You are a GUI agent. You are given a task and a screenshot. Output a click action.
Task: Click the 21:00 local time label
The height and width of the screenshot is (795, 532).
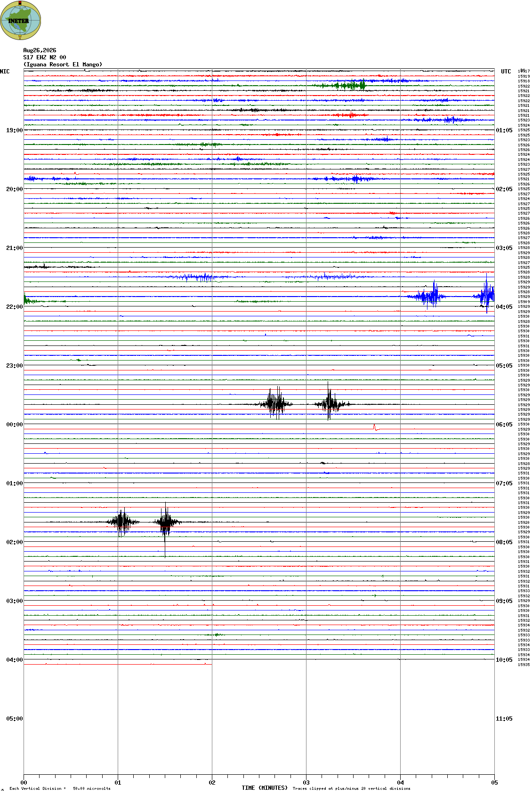tap(14, 248)
